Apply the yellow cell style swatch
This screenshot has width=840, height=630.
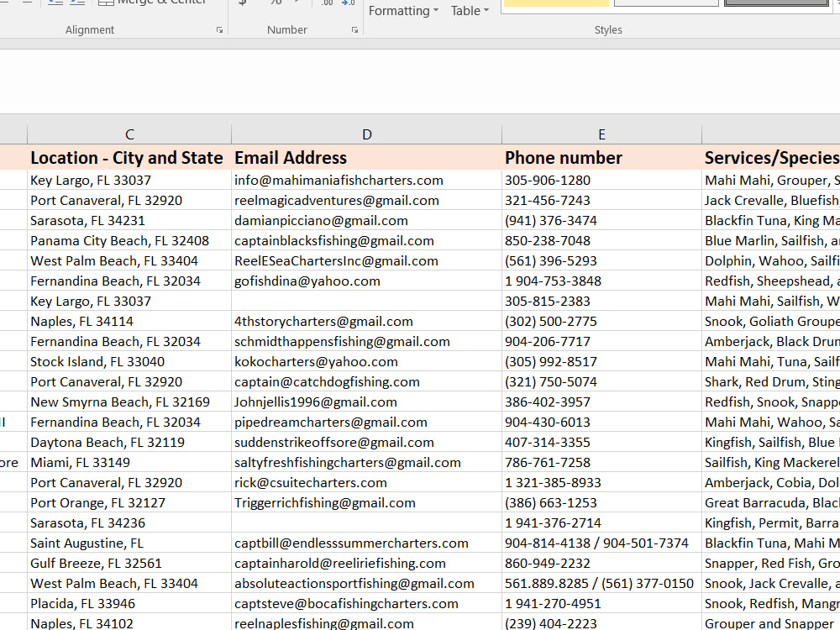pyautogui.click(x=556, y=3)
